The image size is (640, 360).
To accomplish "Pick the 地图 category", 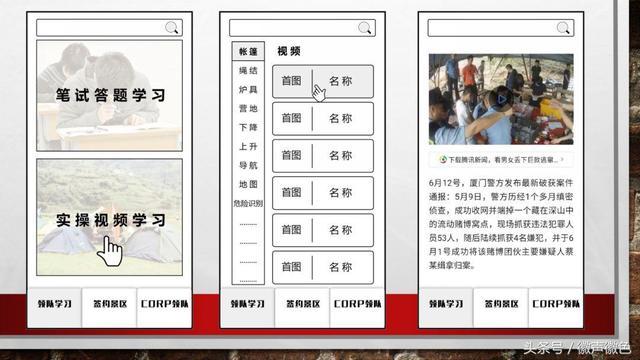I will (248, 184).
